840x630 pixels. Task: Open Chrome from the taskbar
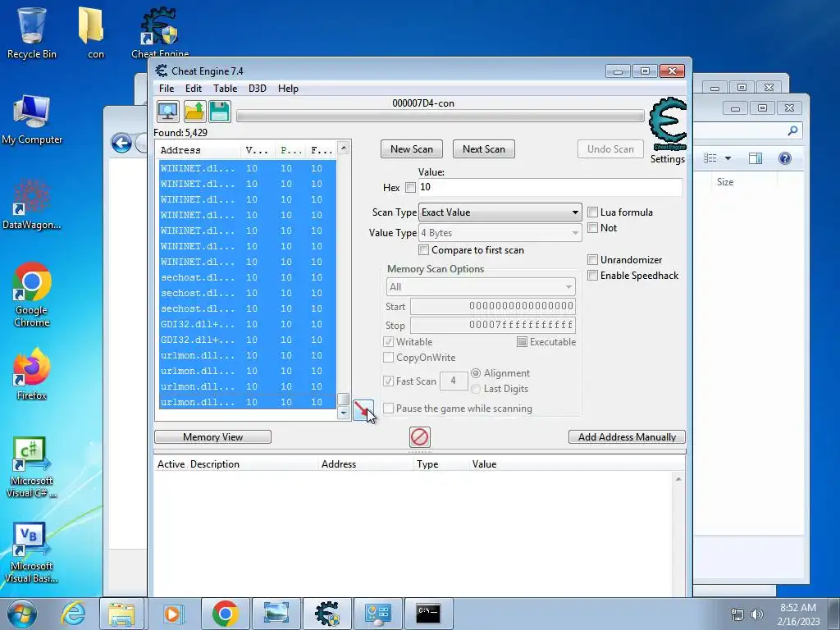[x=225, y=614]
